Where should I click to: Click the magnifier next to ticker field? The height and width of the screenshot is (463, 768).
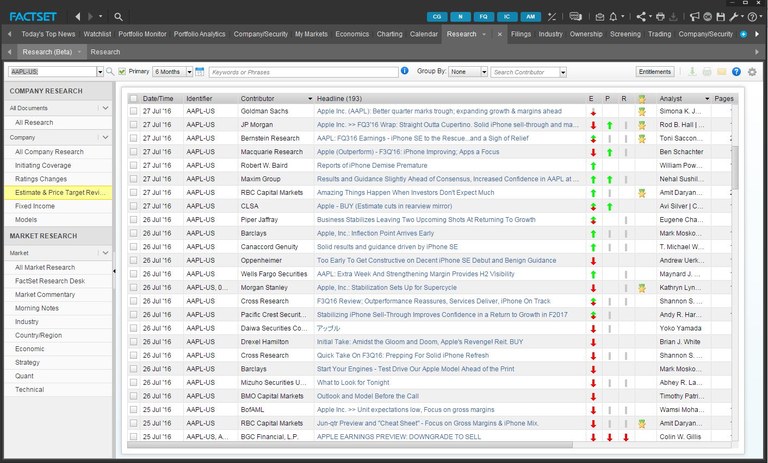pyautogui.click(x=110, y=72)
